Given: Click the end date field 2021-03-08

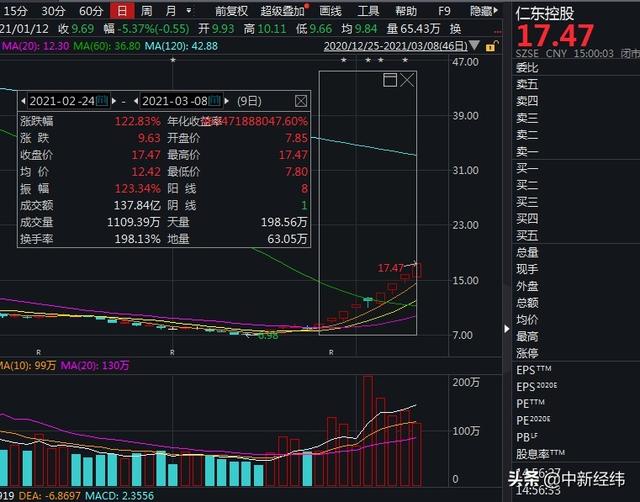Looking at the screenshot, I should (x=175, y=101).
